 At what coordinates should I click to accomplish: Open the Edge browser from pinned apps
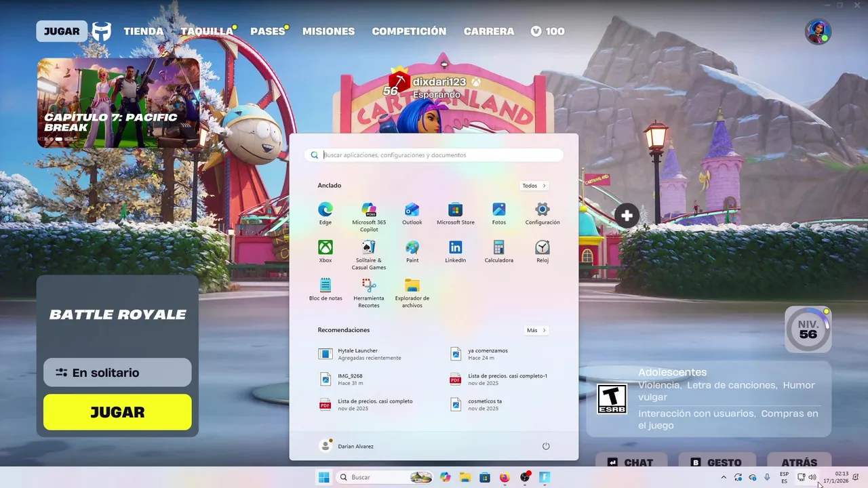click(325, 213)
